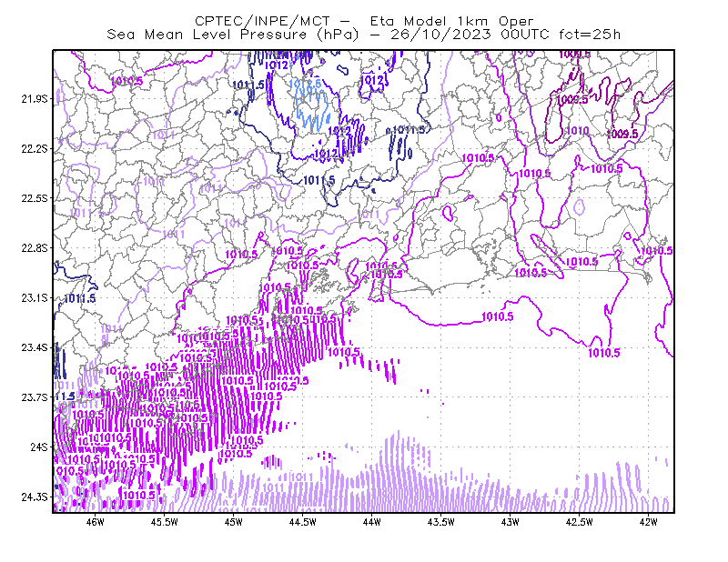The height and width of the screenshot is (562, 728).
Task: Click the Sea Mean Level Pressure subtitle
Action: pos(363,35)
